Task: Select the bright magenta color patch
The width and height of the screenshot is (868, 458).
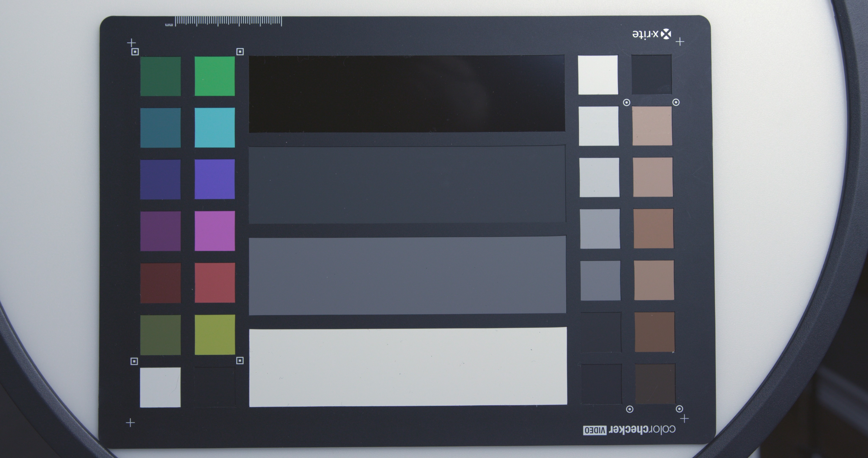Action: [x=215, y=231]
